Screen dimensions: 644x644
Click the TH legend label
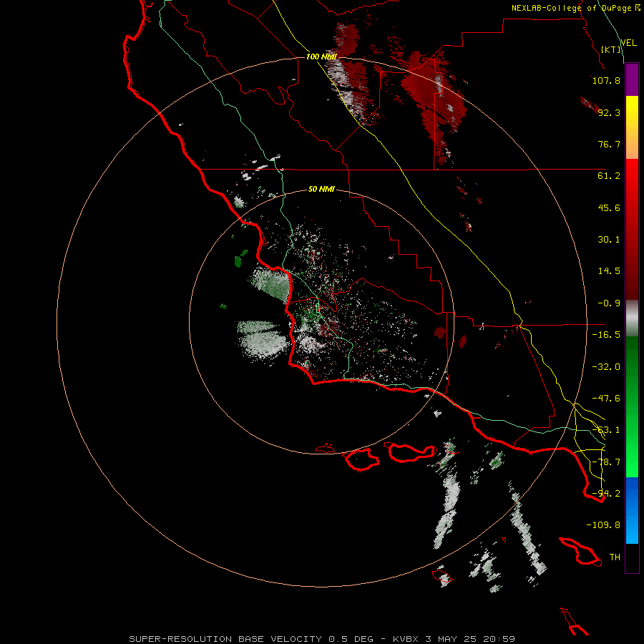[x=615, y=557]
